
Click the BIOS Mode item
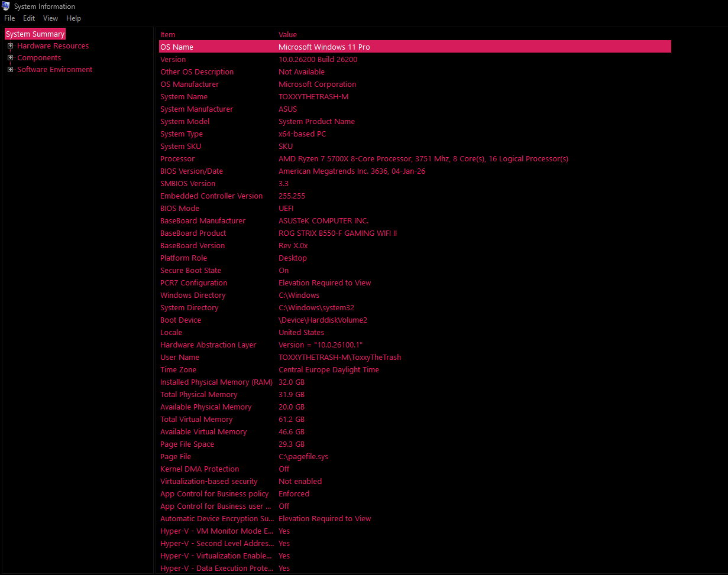coord(180,209)
